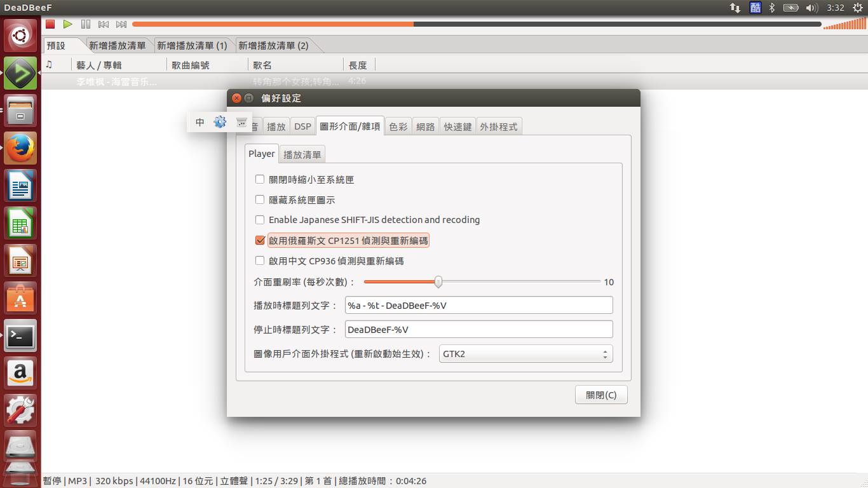This screenshot has height=488, width=868.
Task: Select the Player sub-tab
Action: pos(262,154)
